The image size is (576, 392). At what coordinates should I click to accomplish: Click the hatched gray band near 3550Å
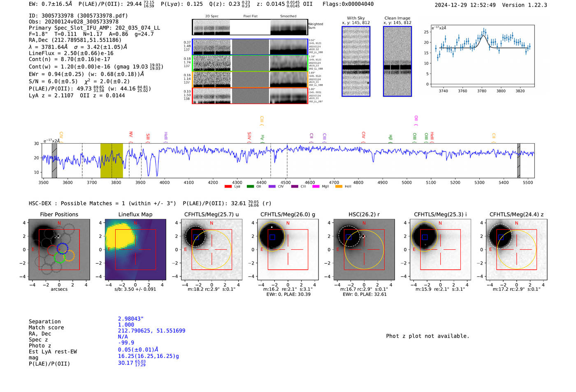(x=54, y=161)
